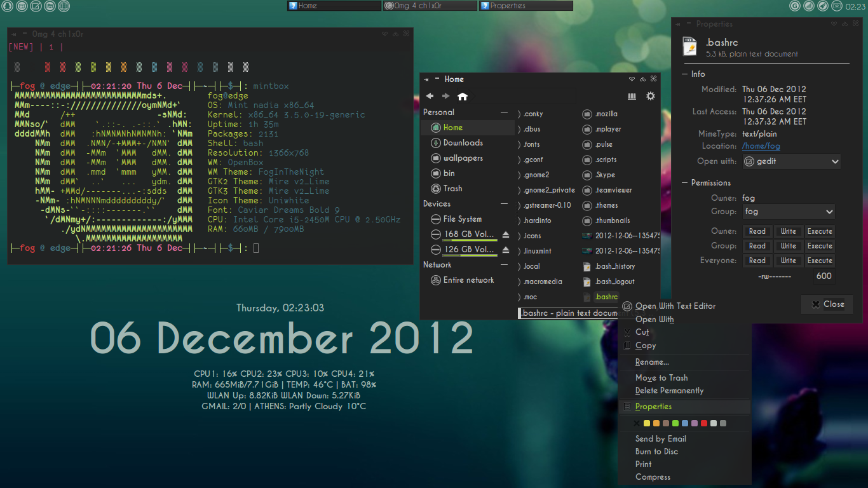The image size is (868, 488).
Task: Toggle group Read permission
Action: pyautogui.click(x=757, y=246)
